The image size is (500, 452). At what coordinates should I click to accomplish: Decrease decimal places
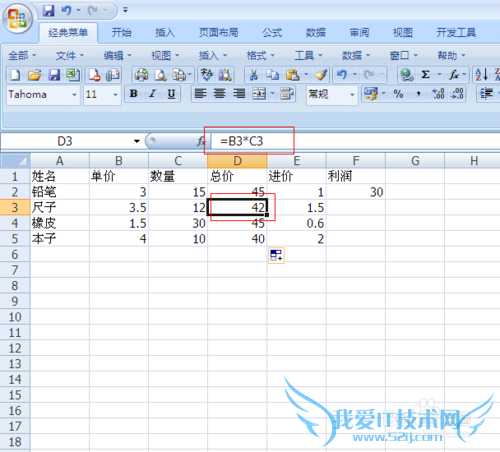point(457,94)
